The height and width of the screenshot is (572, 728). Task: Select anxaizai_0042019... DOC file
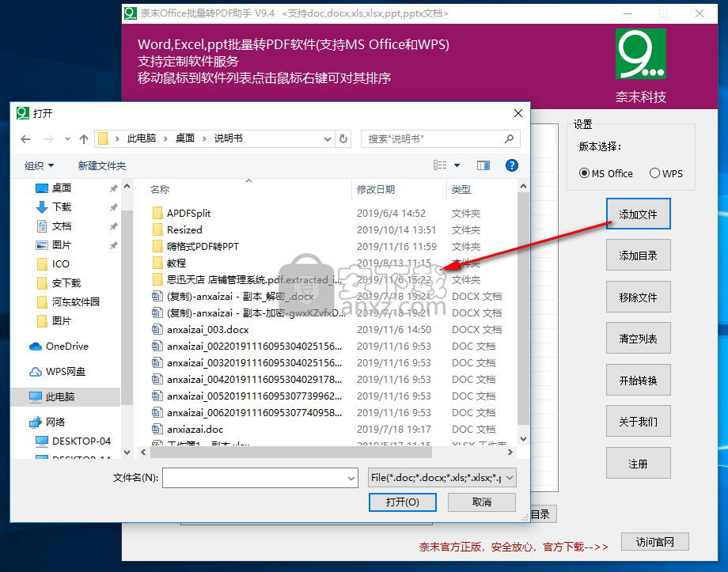(x=254, y=380)
